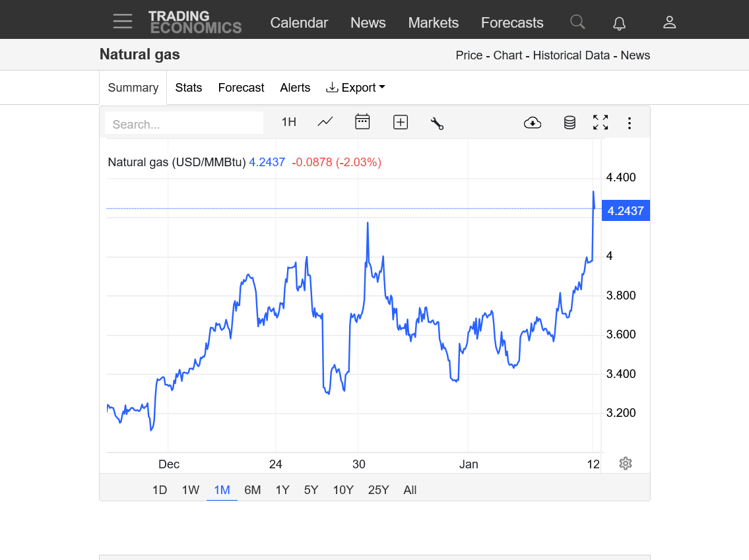
Task: Expand chart to fullscreen
Action: click(x=601, y=122)
